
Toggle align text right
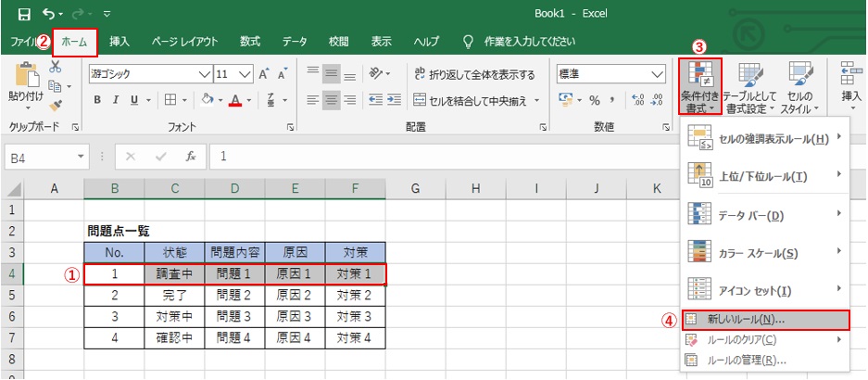[x=350, y=100]
